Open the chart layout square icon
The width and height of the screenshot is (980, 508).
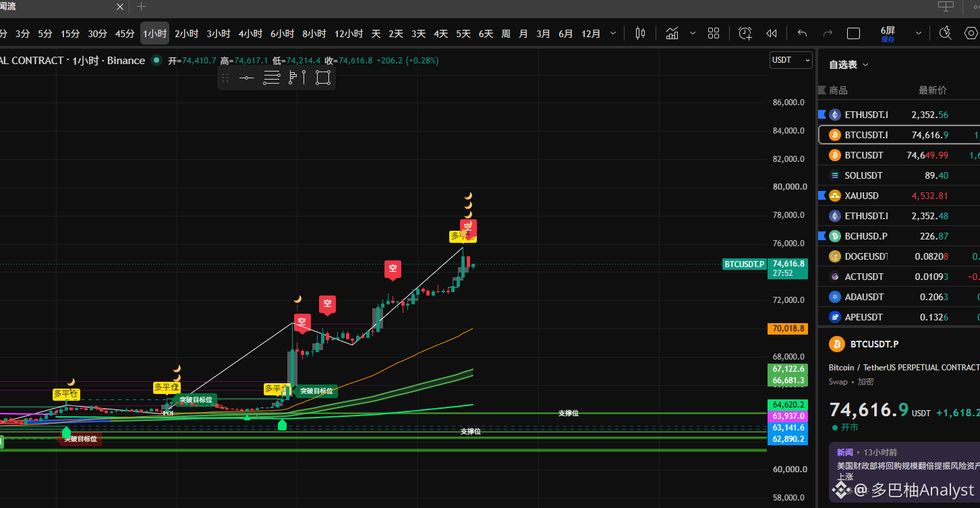click(x=853, y=33)
